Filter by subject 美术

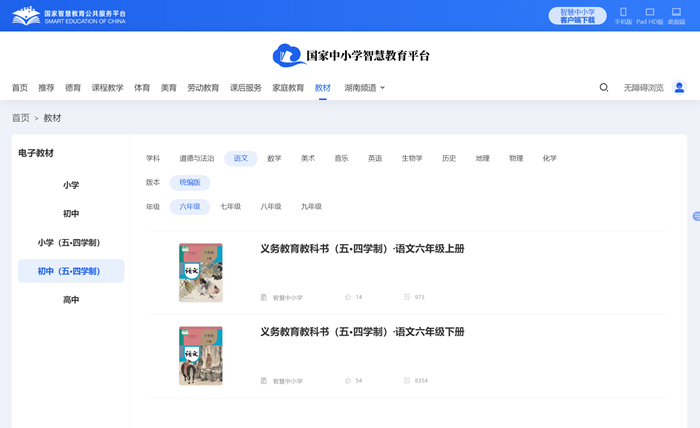[x=308, y=158]
